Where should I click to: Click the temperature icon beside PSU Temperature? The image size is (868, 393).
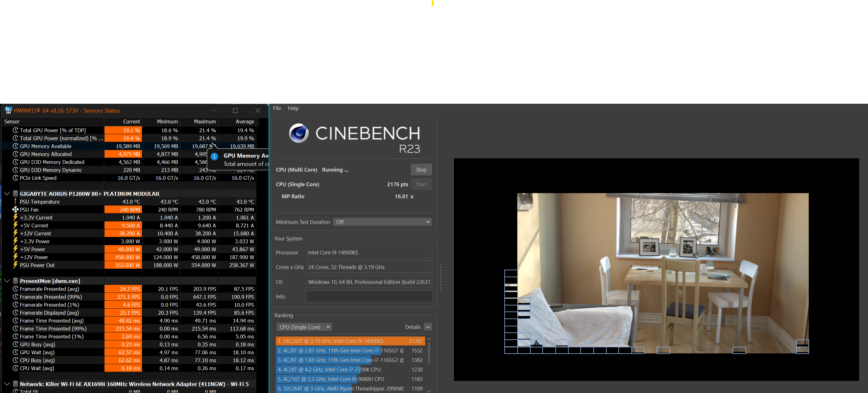point(15,201)
